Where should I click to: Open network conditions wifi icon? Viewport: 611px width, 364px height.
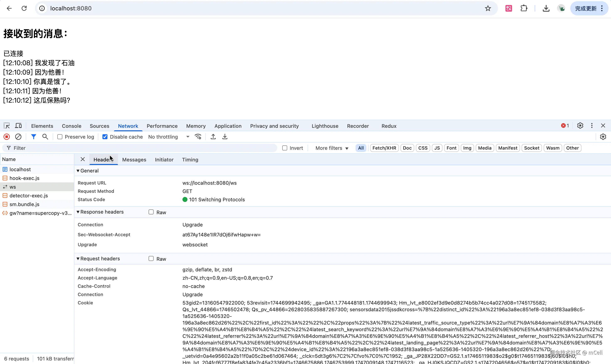198,137
